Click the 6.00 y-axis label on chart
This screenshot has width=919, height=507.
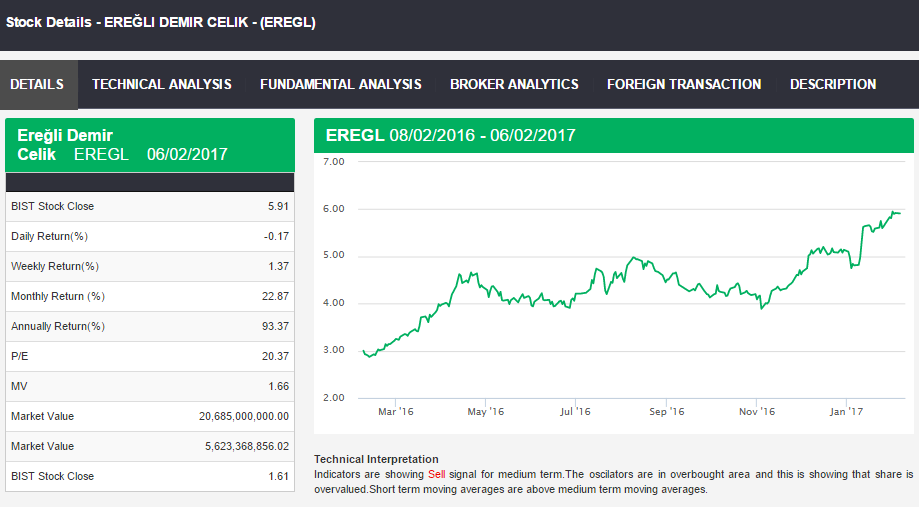[333, 209]
